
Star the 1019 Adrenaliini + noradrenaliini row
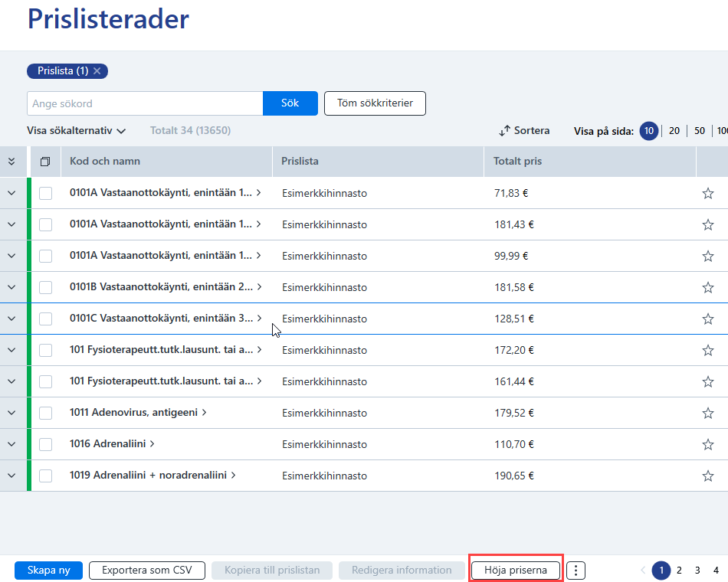pos(707,476)
